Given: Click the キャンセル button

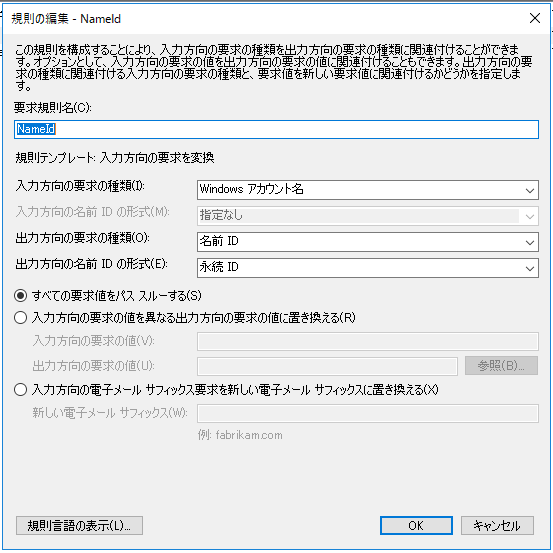Looking at the screenshot, I should [x=497, y=525].
